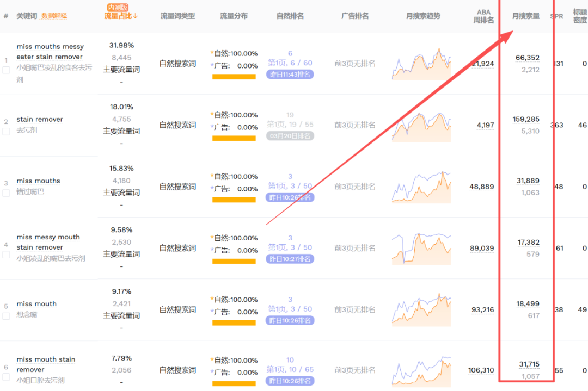Click the 月搜索趋势 column header
The width and height of the screenshot is (588, 391).
click(423, 16)
